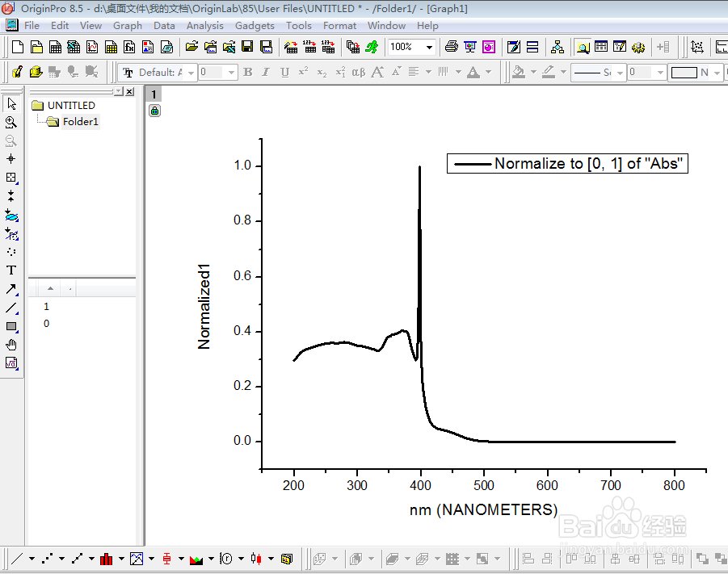Toggle the green layer lock icon
Viewport: 728px width, 574px height.
click(154, 111)
